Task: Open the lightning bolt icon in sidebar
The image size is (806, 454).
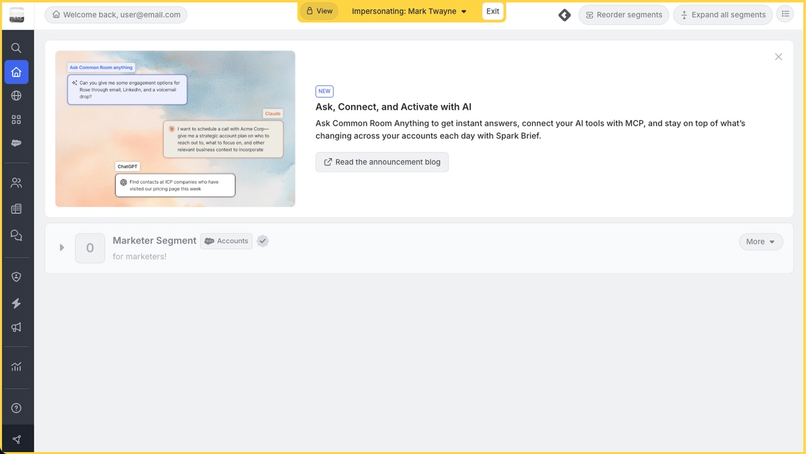Action: click(16, 303)
